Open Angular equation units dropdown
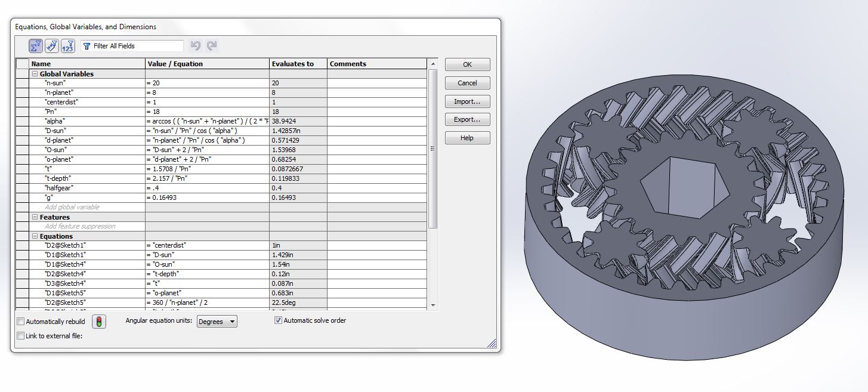The width and height of the screenshot is (868, 392). coord(217,322)
